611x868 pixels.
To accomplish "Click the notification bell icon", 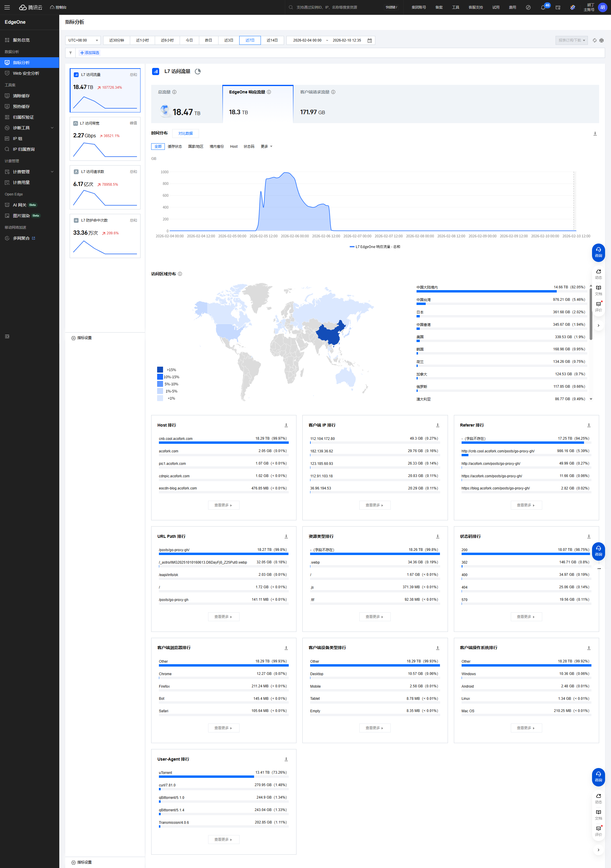I will pos(543,7).
